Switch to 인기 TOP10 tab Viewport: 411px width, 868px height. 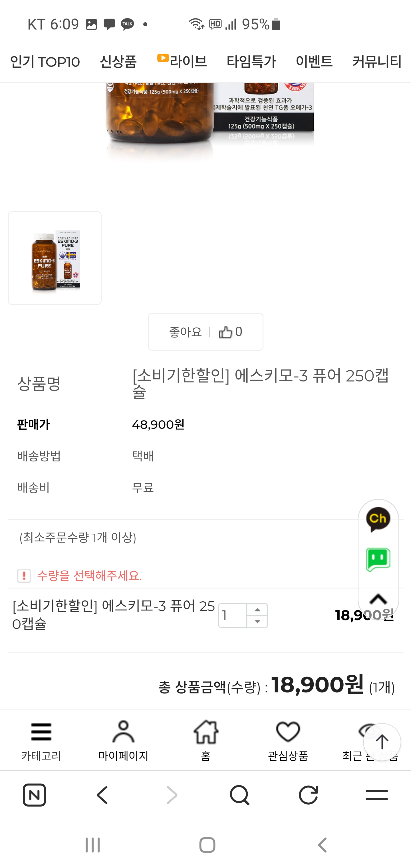click(45, 62)
